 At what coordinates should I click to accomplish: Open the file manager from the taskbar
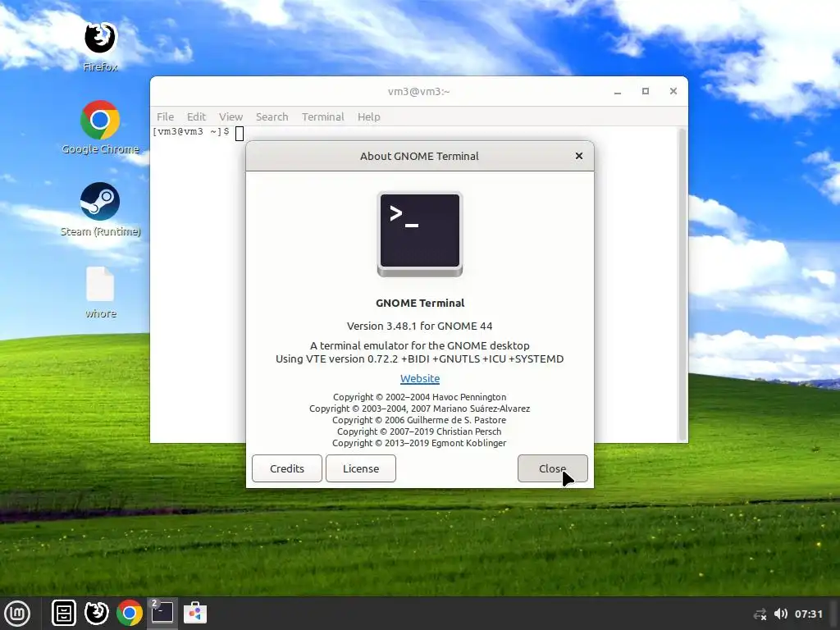click(x=64, y=613)
